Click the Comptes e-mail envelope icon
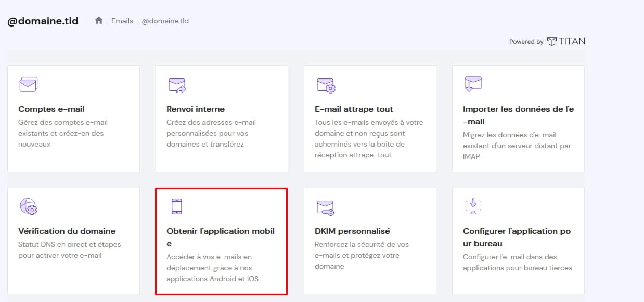Screen dimensions: 644x302 [28, 84]
